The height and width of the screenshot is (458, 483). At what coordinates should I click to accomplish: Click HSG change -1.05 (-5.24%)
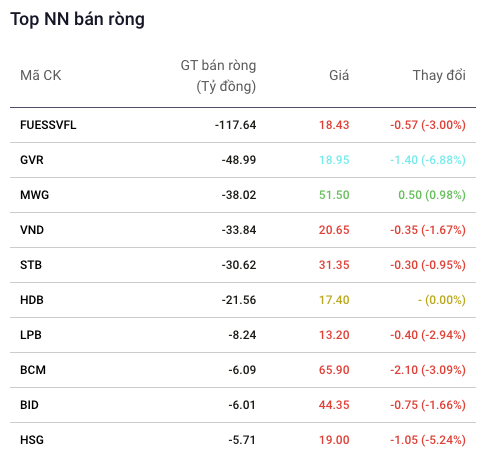click(428, 440)
